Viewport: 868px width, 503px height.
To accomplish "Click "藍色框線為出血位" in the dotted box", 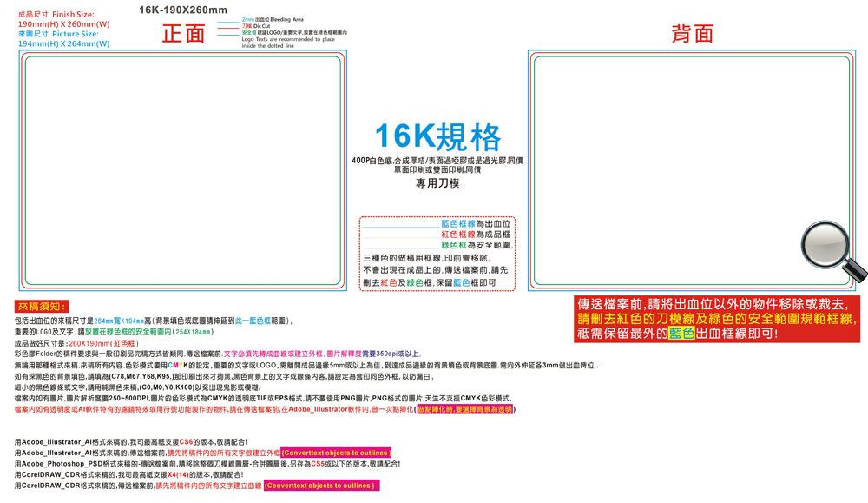I will 476,224.
